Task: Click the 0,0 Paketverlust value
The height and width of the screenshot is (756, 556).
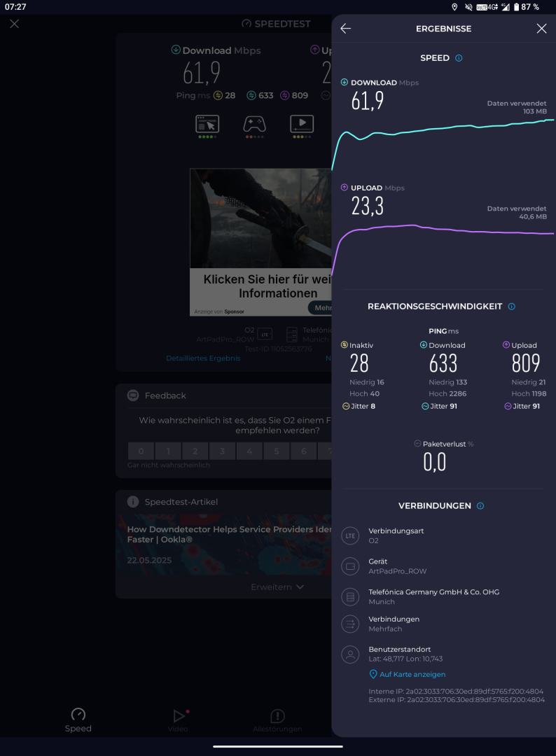Action: [434, 462]
